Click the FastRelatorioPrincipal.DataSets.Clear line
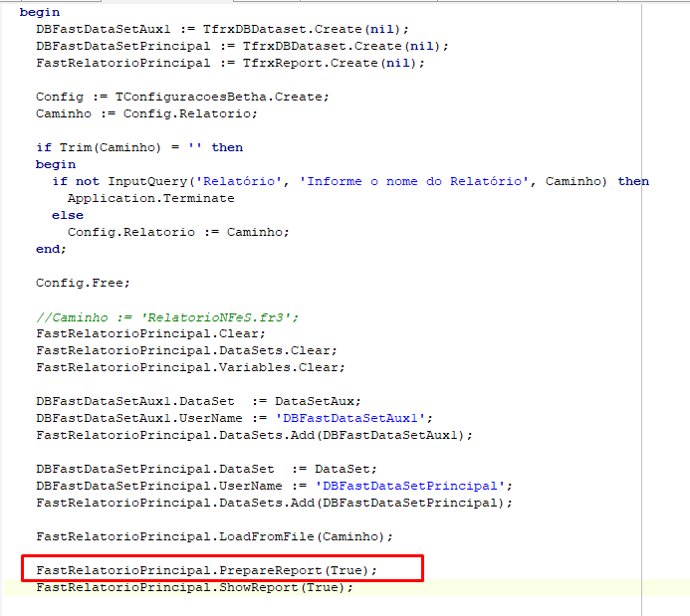The height and width of the screenshot is (616, 690). [186, 351]
